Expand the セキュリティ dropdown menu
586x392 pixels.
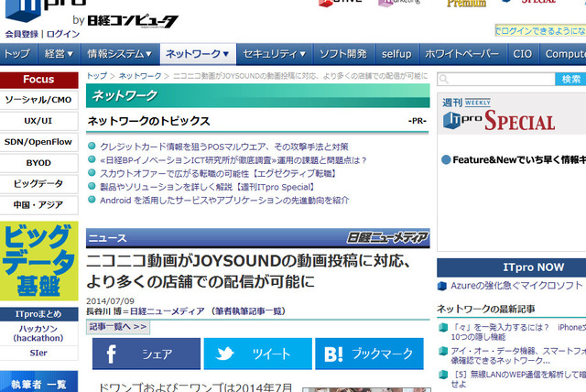pos(275,54)
